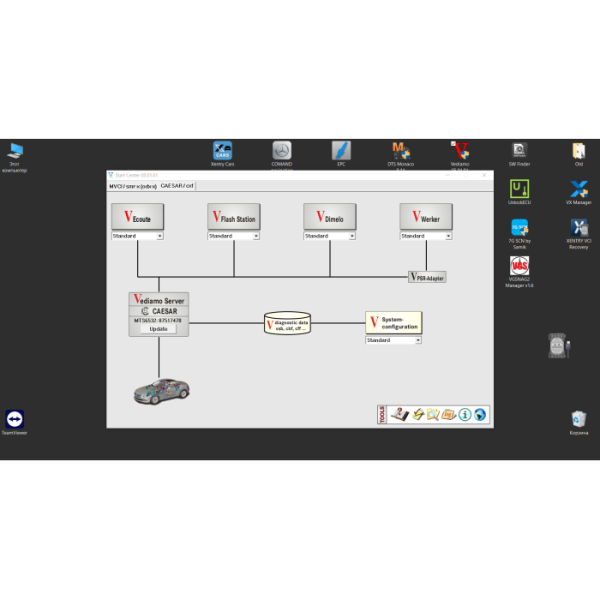Click the PSR-Adapter button

click(x=427, y=277)
